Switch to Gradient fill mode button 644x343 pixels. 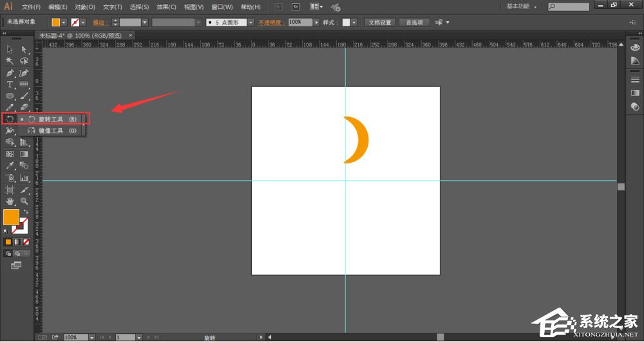tap(17, 242)
